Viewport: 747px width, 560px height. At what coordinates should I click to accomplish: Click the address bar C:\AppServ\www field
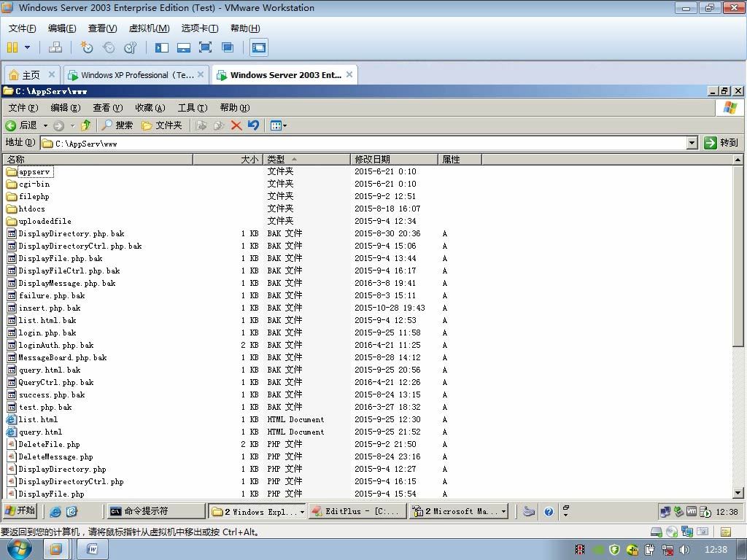click(363, 143)
